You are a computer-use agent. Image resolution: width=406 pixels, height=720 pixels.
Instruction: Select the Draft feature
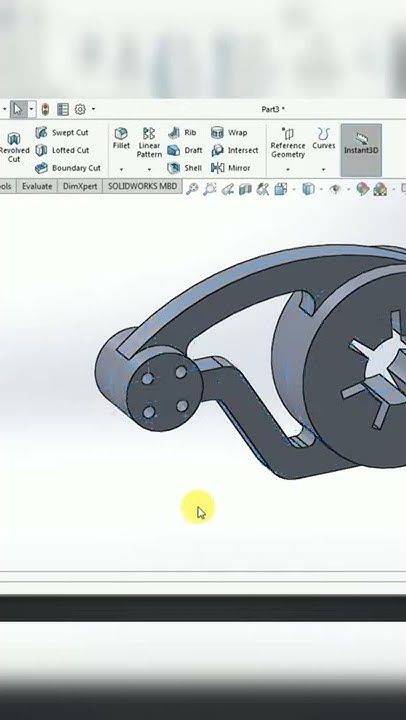(185, 150)
